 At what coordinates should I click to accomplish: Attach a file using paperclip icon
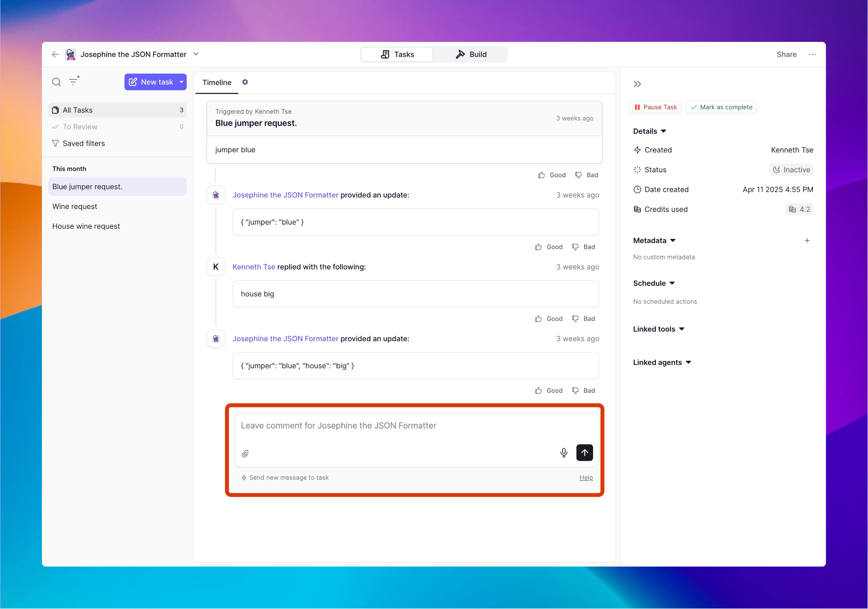pyautogui.click(x=245, y=453)
